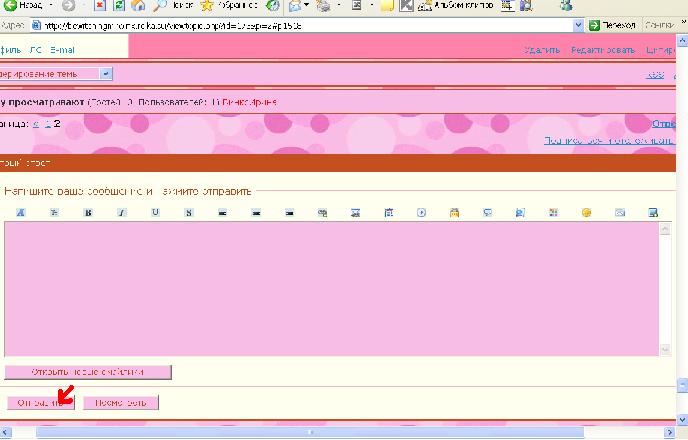The height and width of the screenshot is (440, 688).
Task: Go to the browser Home page icon
Action: click(x=138, y=5)
